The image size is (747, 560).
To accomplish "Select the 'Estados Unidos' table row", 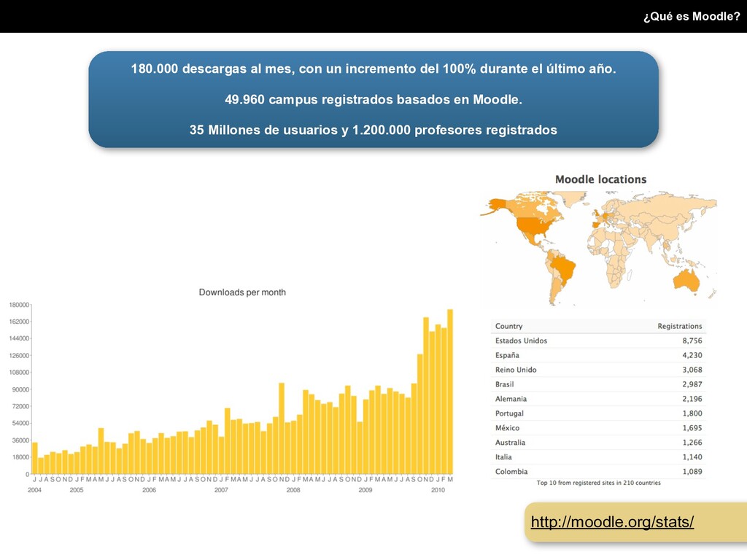I will (x=598, y=341).
